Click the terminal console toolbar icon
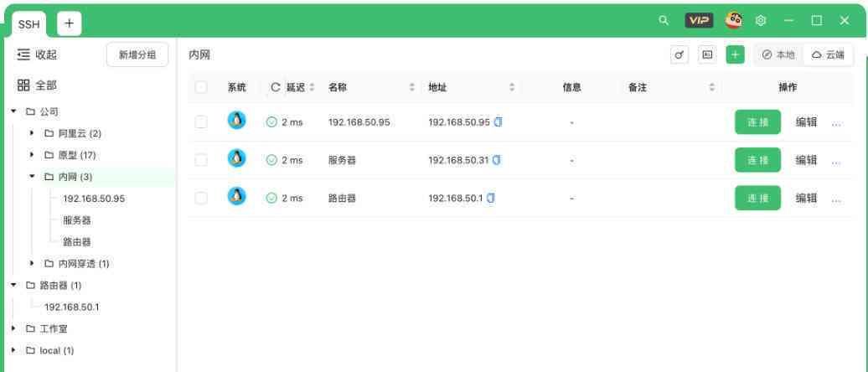The image size is (868, 372). (707, 54)
